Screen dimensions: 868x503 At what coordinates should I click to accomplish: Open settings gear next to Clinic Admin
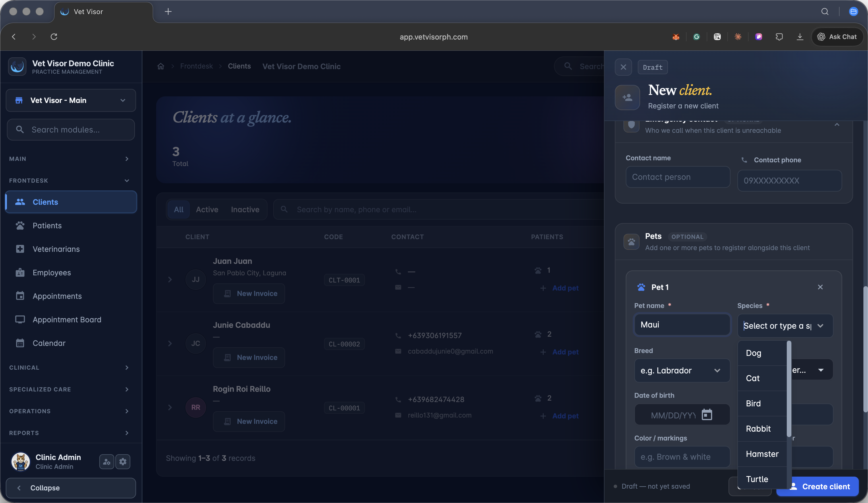click(123, 461)
